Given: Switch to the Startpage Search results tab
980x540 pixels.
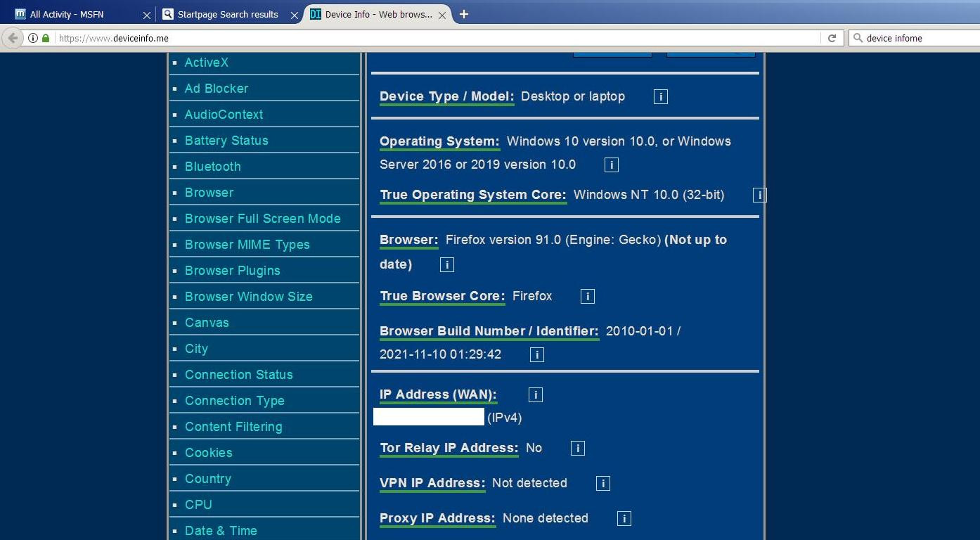Looking at the screenshot, I should 228,14.
